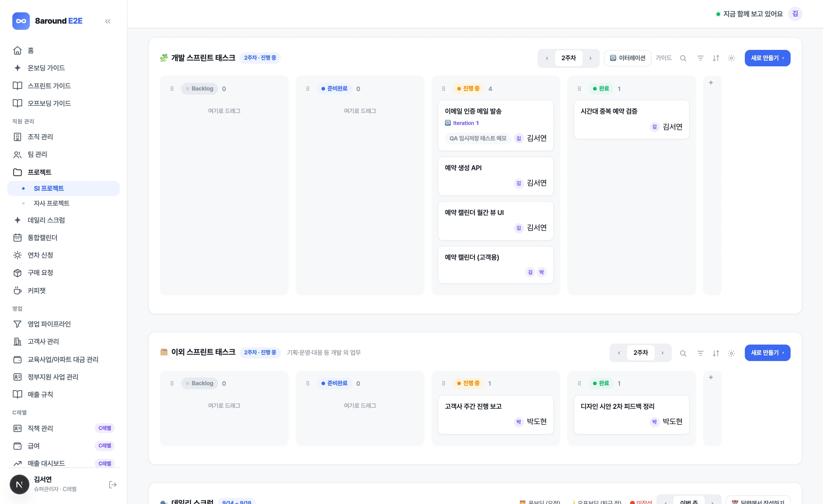Go to next week in 개발 스프린트 태스크
Image resolution: width=823 pixels, height=504 pixels.
pyautogui.click(x=590, y=58)
